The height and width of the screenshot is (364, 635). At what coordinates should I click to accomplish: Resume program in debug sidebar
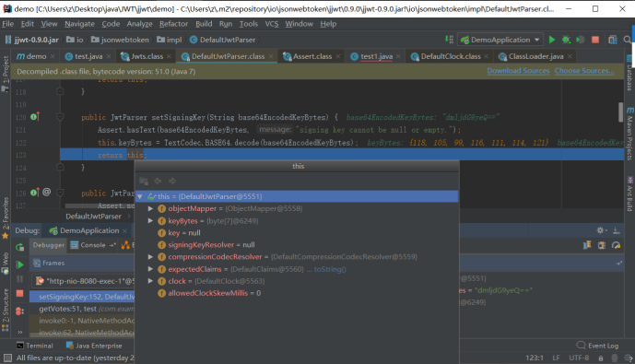click(19, 264)
